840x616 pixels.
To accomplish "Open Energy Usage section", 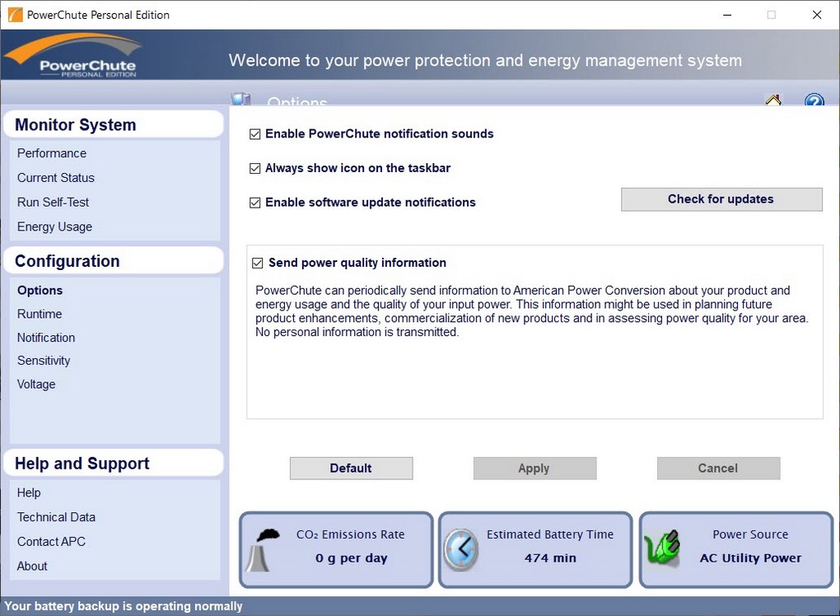I will pos(54,226).
